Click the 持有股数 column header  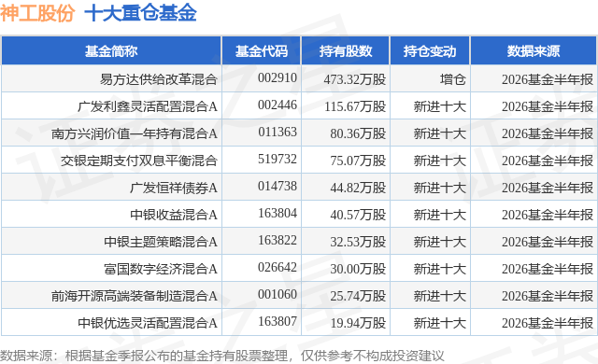tap(346, 51)
